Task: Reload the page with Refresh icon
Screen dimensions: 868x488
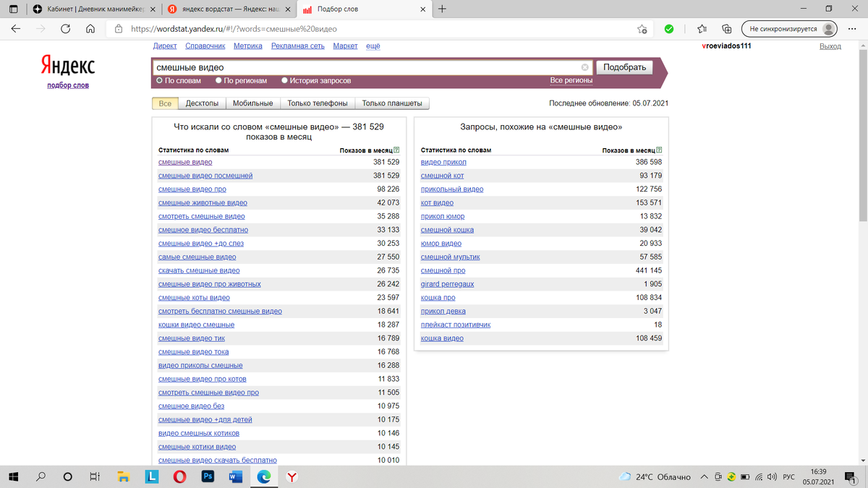Action: coord(65,29)
